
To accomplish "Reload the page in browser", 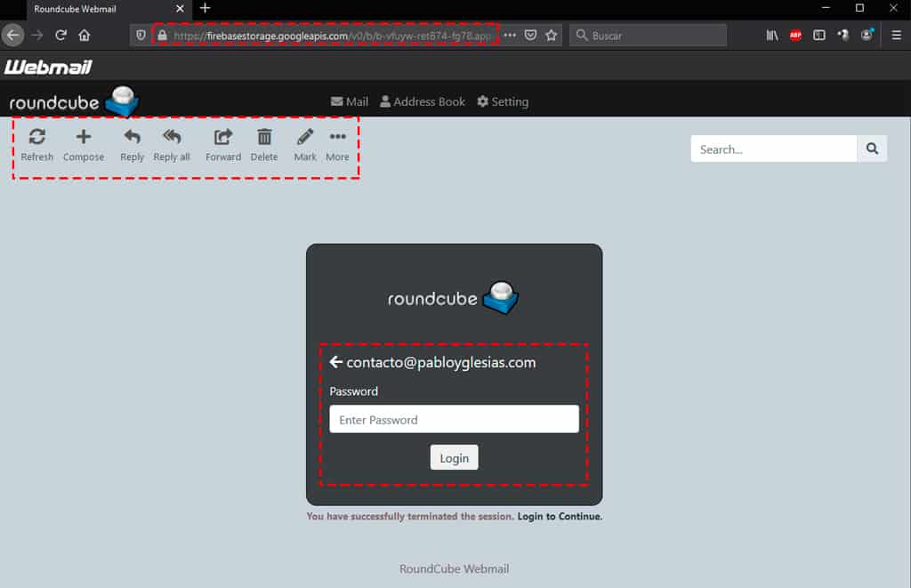I will [60, 36].
